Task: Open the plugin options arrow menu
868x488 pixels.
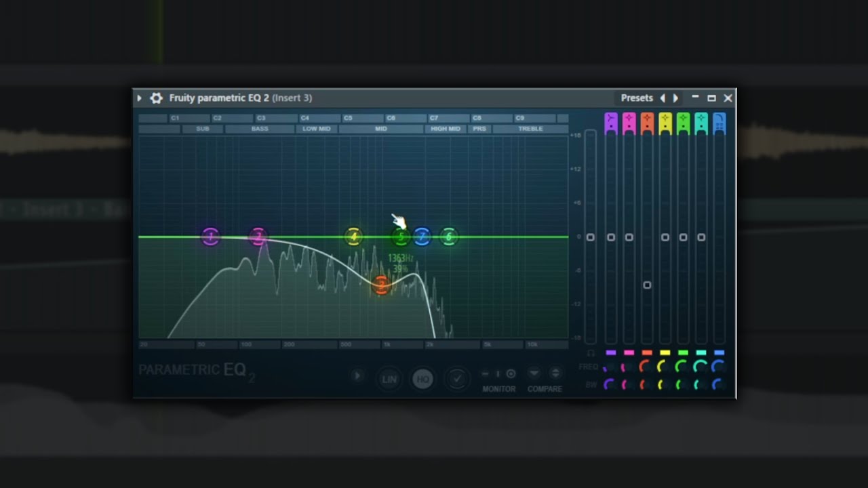Action: coord(139,98)
